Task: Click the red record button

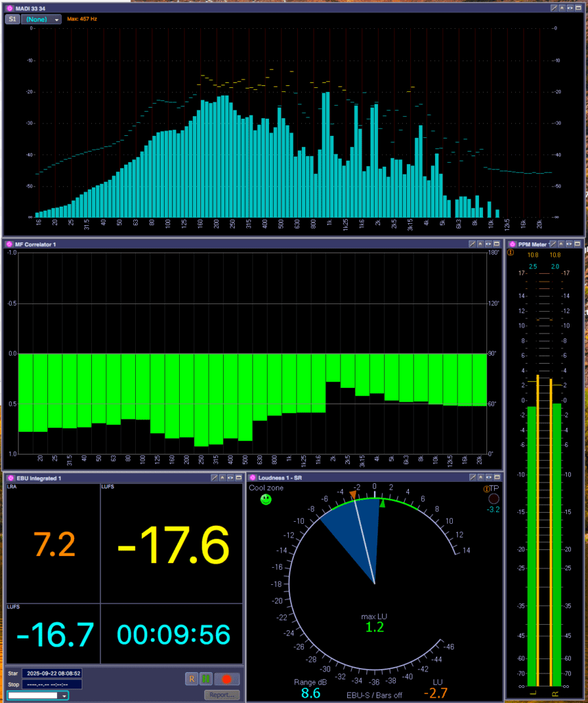Action: click(227, 679)
